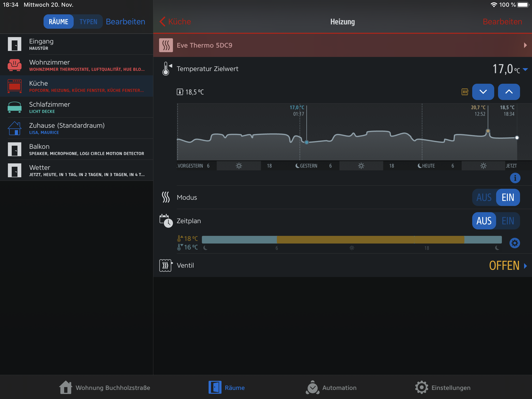Screen dimensions: 532x399
Task: Select the Wohnzimmer sofa icon
Action: coord(14,65)
